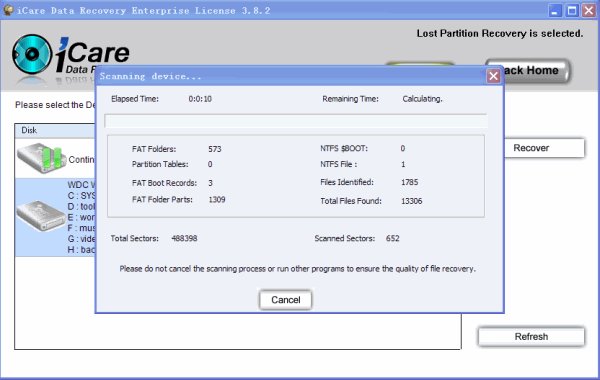Minimize the iCare Data Recovery window

tap(554, 10)
